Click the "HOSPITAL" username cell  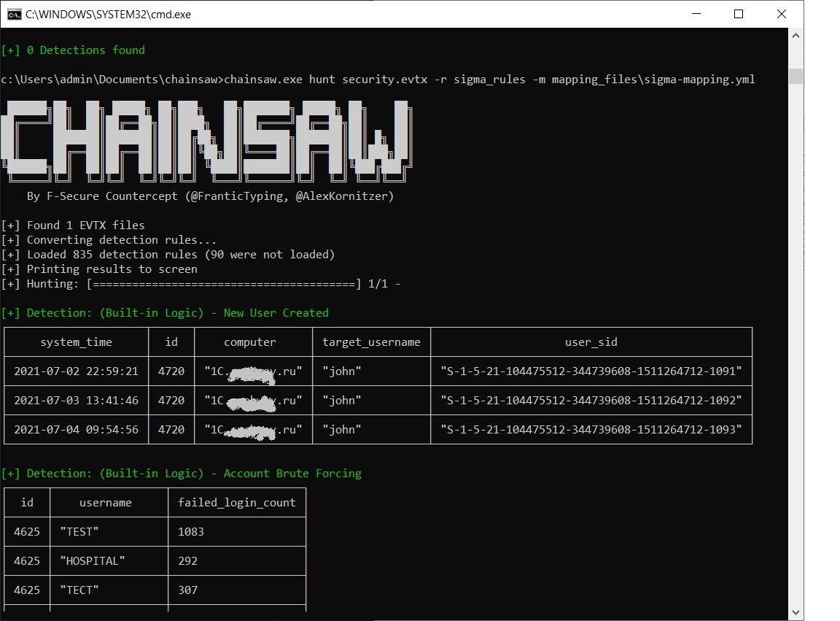pos(93,561)
